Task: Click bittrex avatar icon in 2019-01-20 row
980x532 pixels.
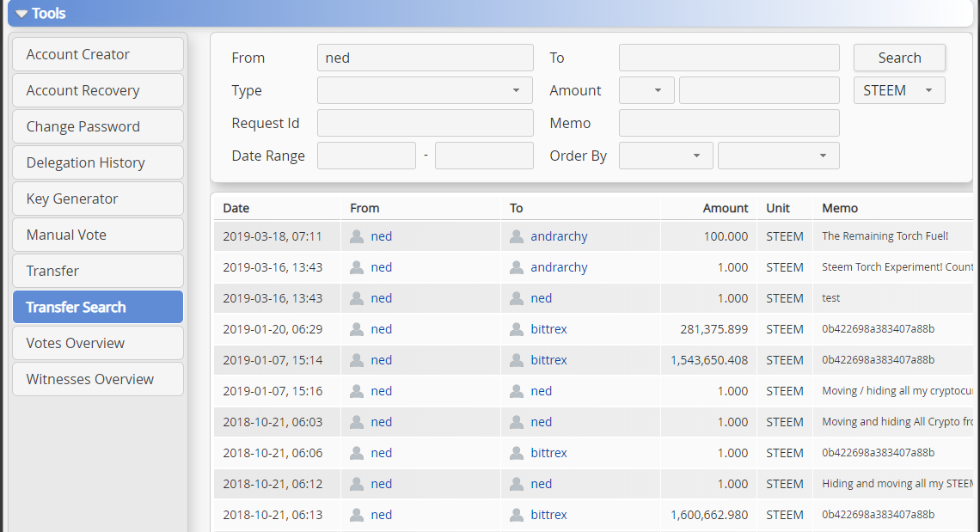Action: (x=517, y=329)
